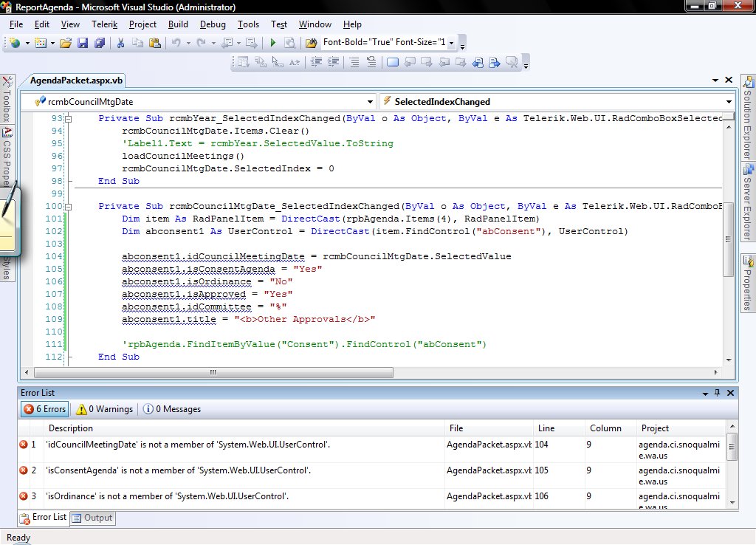
Task: Click the Paste clipboard icon
Action: click(x=154, y=43)
